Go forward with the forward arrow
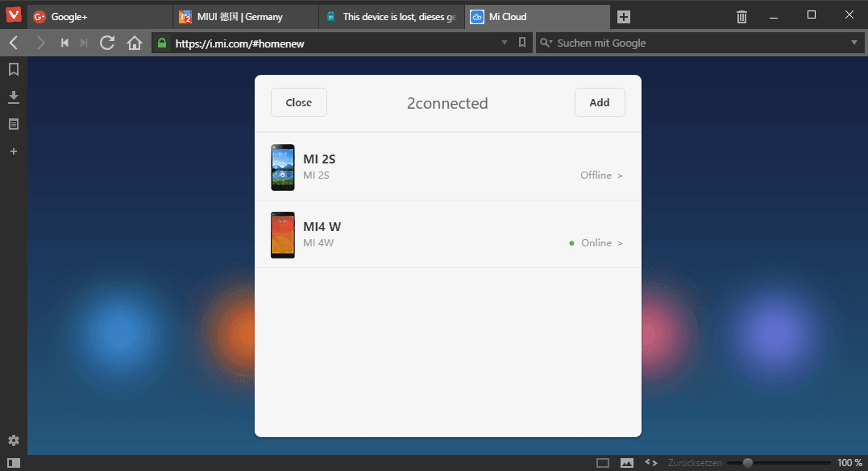Screen dimensions: 868x471 (39, 43)
